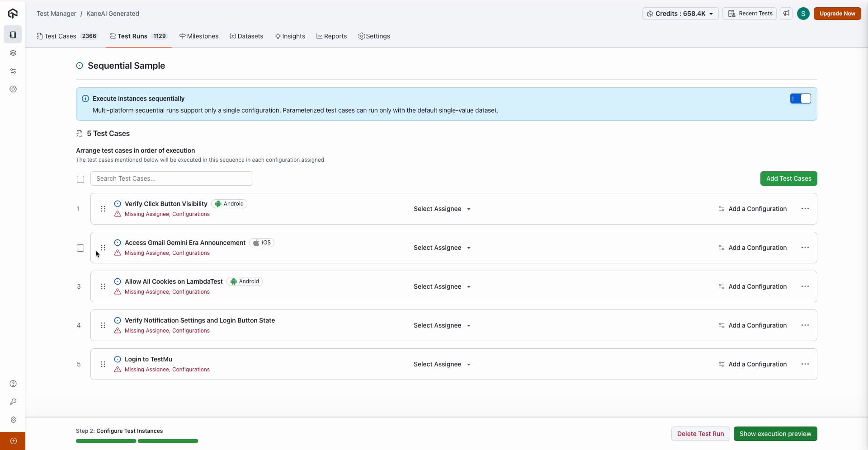Click the sliders icon in left sidebar

tap(13, 70)
